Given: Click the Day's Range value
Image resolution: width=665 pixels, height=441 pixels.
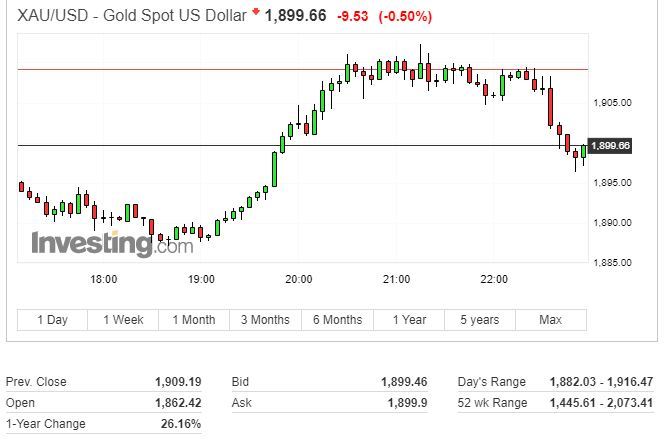Looking at the screenshot, I should [601, 382].
